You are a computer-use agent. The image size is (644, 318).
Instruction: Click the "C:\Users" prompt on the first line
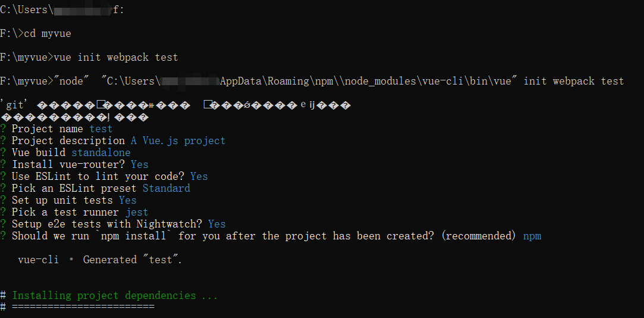click(x=24, y=10)
